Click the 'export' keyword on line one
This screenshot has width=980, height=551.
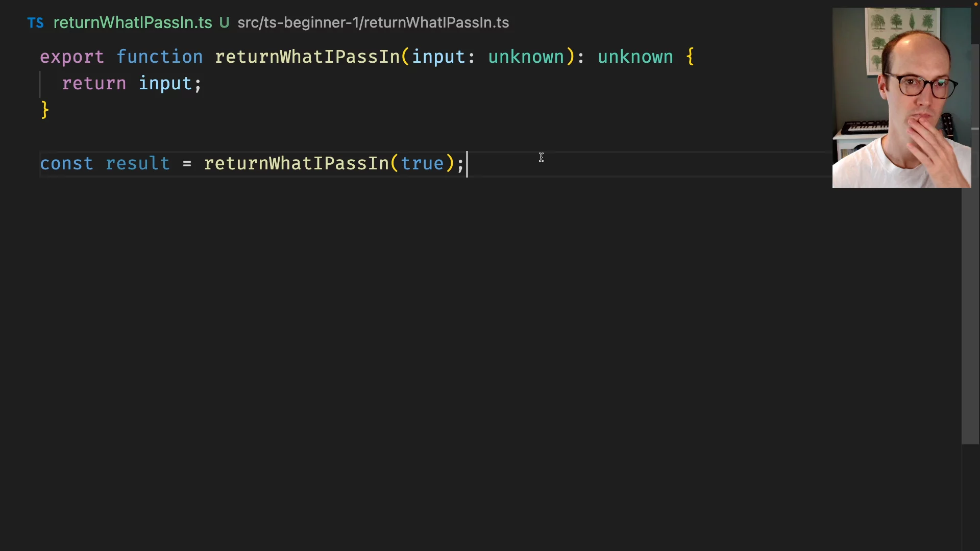coord(72,57)
